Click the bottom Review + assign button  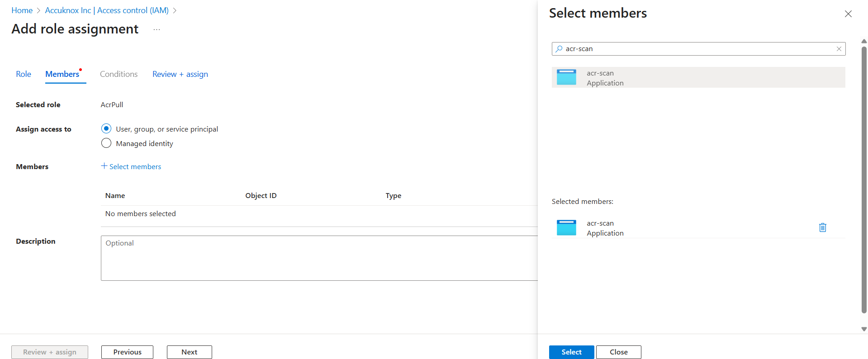pyautogui.click(x=50, y=352)
